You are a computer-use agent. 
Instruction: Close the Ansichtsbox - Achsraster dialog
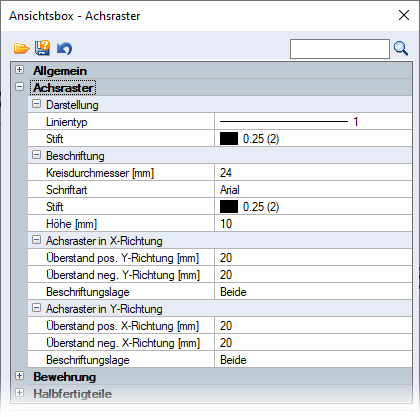click(x=404, y=15)
